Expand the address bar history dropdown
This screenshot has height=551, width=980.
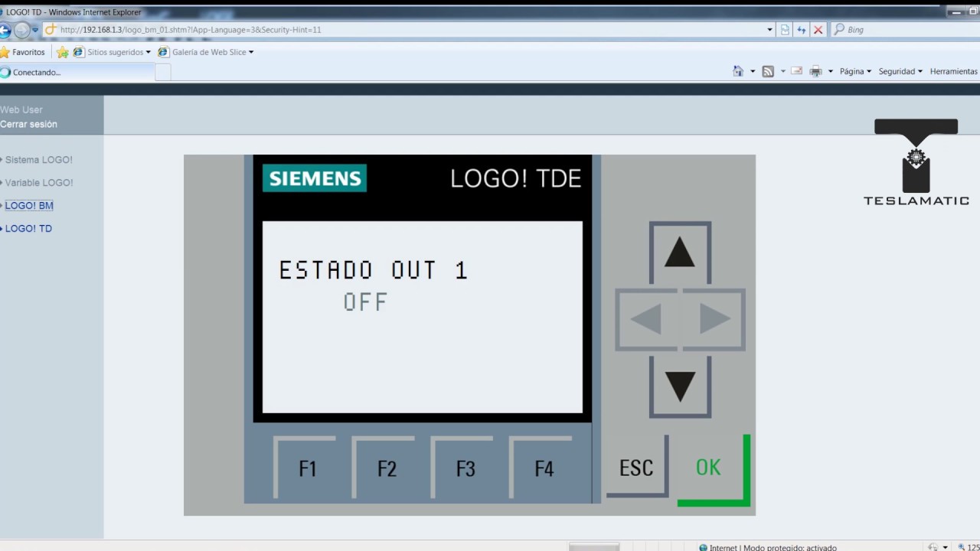[769, 30]
